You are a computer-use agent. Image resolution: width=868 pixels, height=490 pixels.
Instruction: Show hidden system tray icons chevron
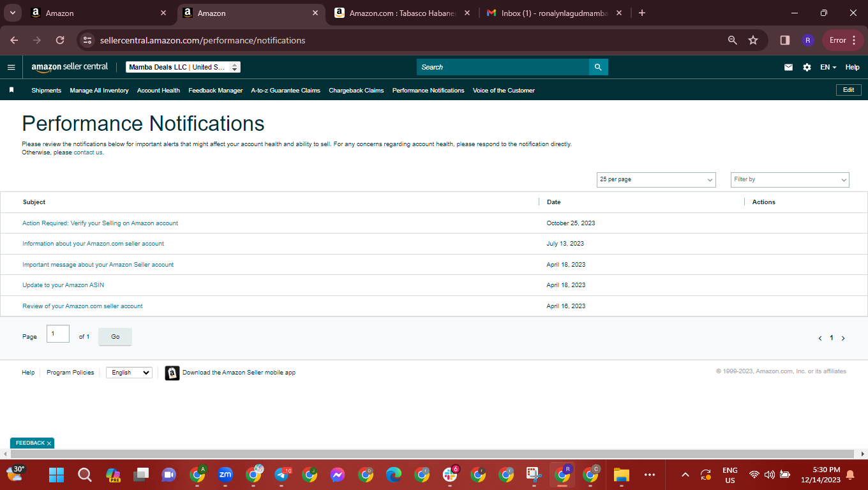tap(685, 475)
